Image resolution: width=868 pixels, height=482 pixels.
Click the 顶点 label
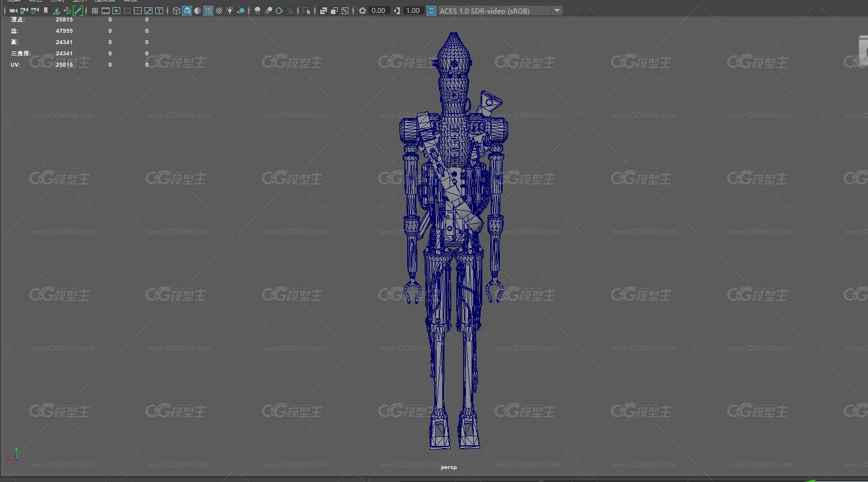point(18,20)
